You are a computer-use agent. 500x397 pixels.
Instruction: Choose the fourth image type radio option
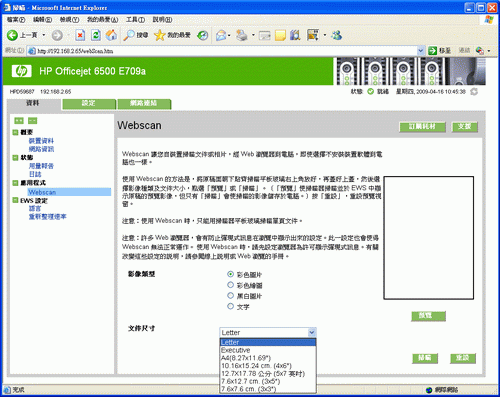(230, 306)
